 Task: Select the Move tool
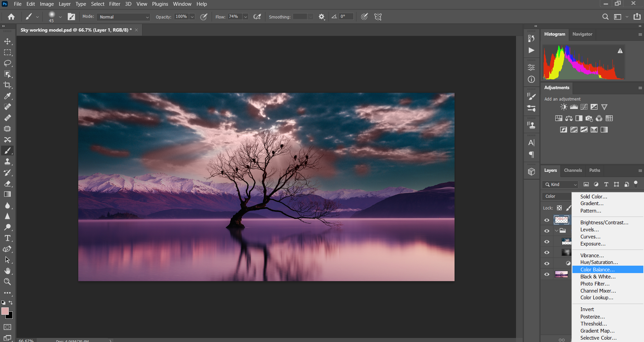point(7,41)
